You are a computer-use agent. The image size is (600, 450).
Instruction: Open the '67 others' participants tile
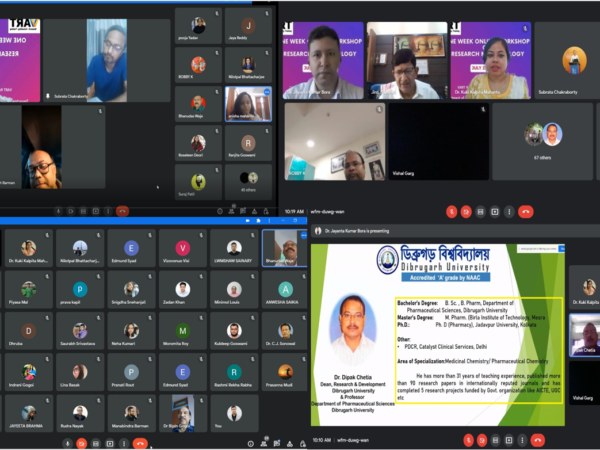coord(543,141)
